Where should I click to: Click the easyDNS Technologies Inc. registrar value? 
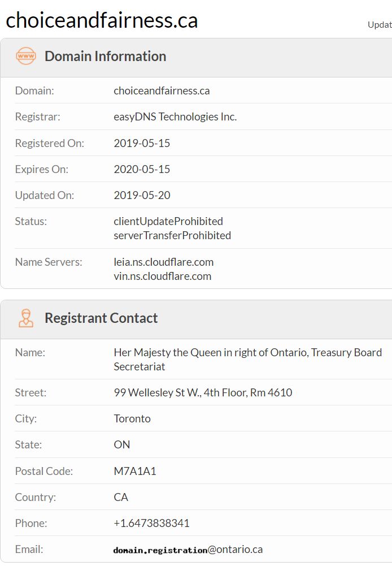175,117
